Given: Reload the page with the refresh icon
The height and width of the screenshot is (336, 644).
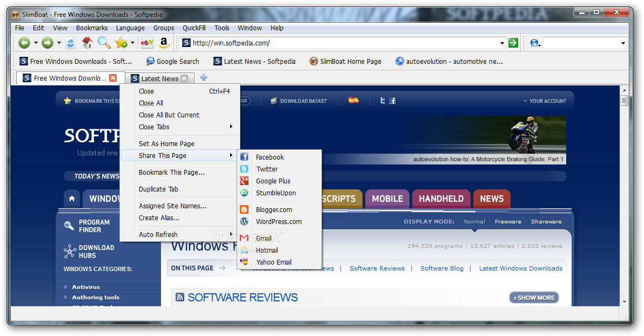Looking at the screenshot, I should click(71, 43).
